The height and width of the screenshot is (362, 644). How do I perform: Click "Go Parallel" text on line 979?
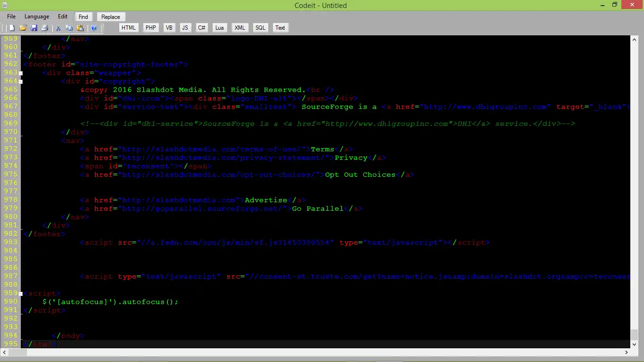(318, 209)
